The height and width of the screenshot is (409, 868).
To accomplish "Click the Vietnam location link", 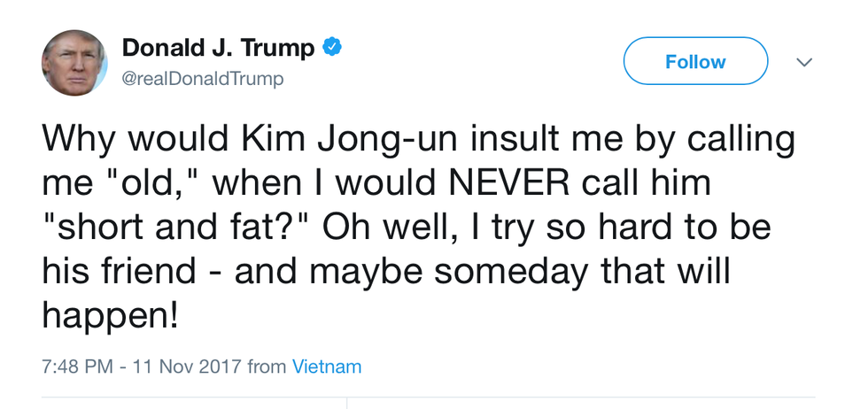I will (x=327, y=367).
